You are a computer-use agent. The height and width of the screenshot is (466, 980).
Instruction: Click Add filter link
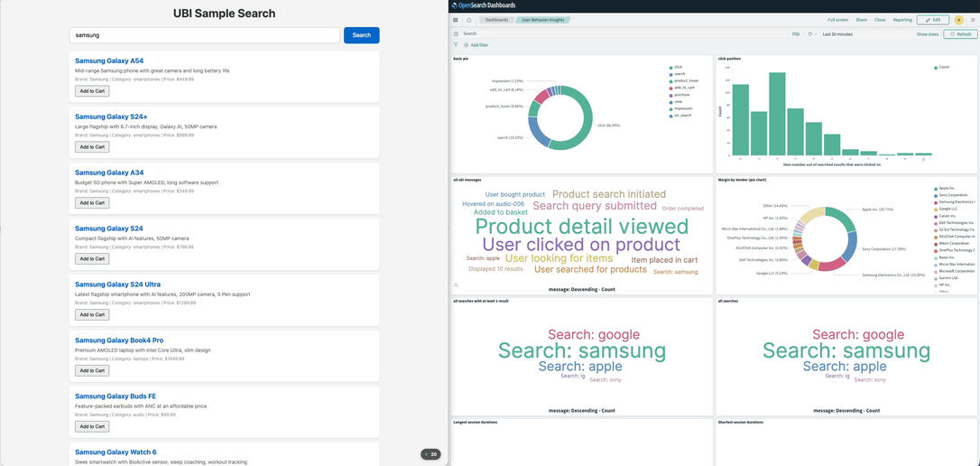[479, 45]
